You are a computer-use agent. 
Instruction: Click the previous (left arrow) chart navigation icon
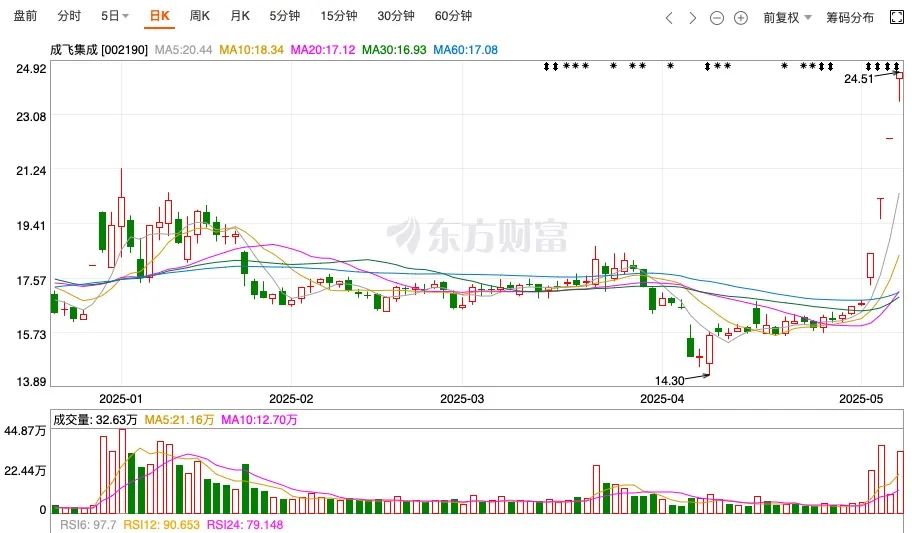(x=670, y=17)
